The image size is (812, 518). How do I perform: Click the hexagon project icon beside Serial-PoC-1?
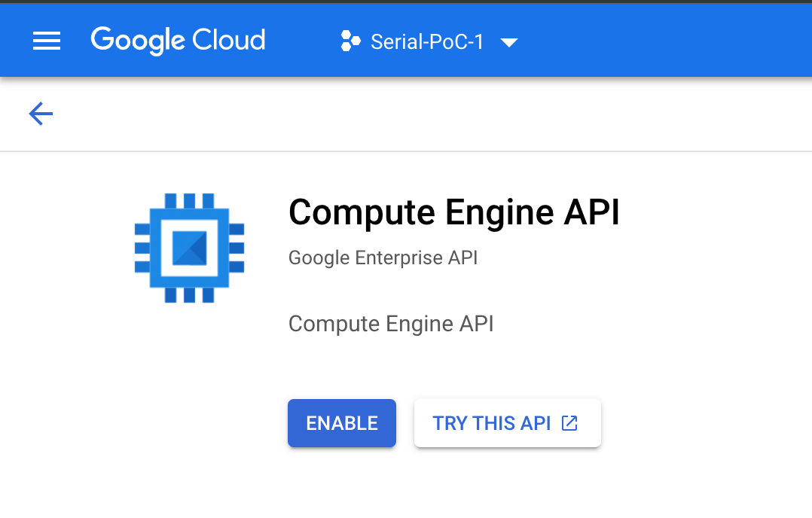pyautogui.click(x=350, y=41)
